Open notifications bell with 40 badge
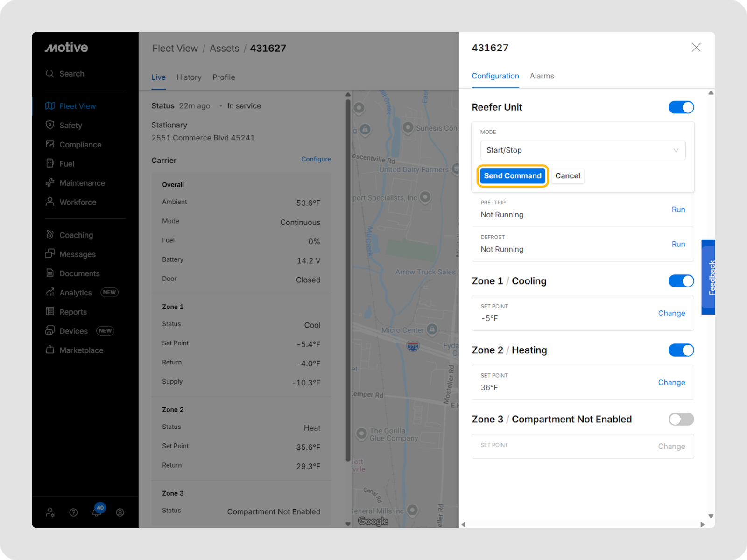The height and width of the screenshot is (560, 747). tap(97, 512)
